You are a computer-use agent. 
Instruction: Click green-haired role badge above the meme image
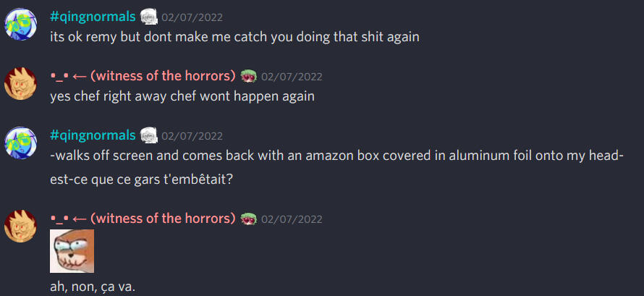[248, 219]
